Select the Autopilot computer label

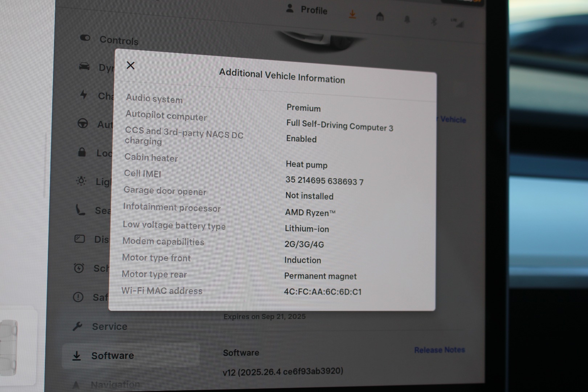click(166, 115)
